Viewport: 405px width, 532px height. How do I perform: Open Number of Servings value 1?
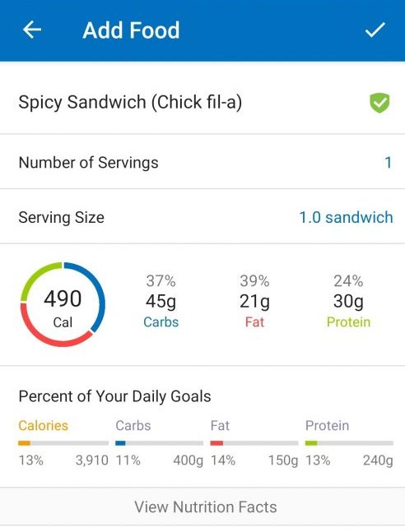click(389, 163)
